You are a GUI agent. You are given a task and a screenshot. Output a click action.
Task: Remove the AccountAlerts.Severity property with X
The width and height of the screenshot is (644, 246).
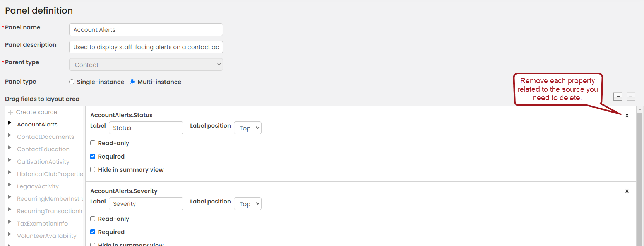[x=627, y=191]
